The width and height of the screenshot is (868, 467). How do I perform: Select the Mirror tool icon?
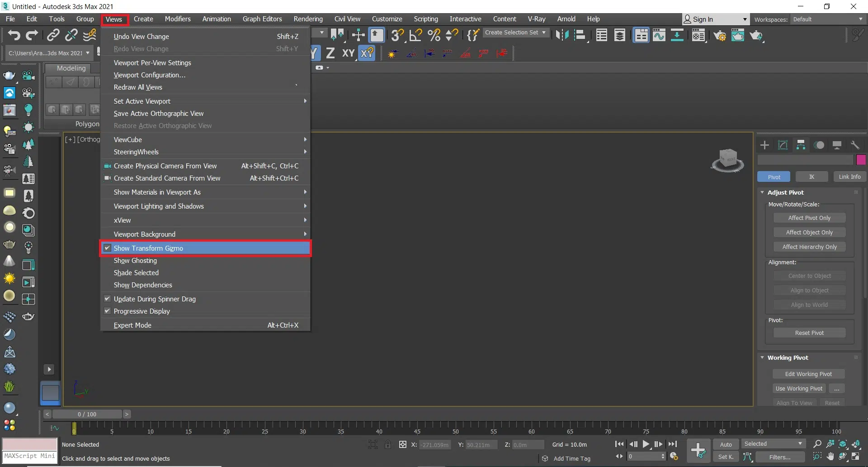pyautogui.click(x=562, y=35)
